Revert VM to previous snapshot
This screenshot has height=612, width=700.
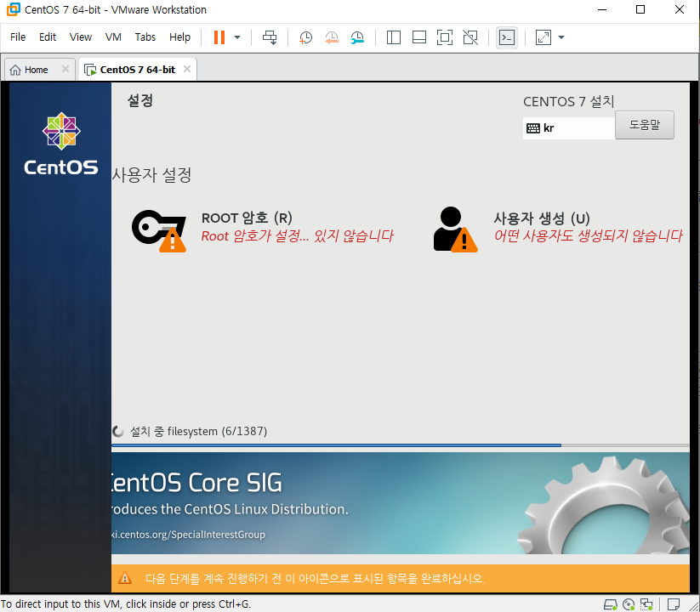[x=331, y=37]
